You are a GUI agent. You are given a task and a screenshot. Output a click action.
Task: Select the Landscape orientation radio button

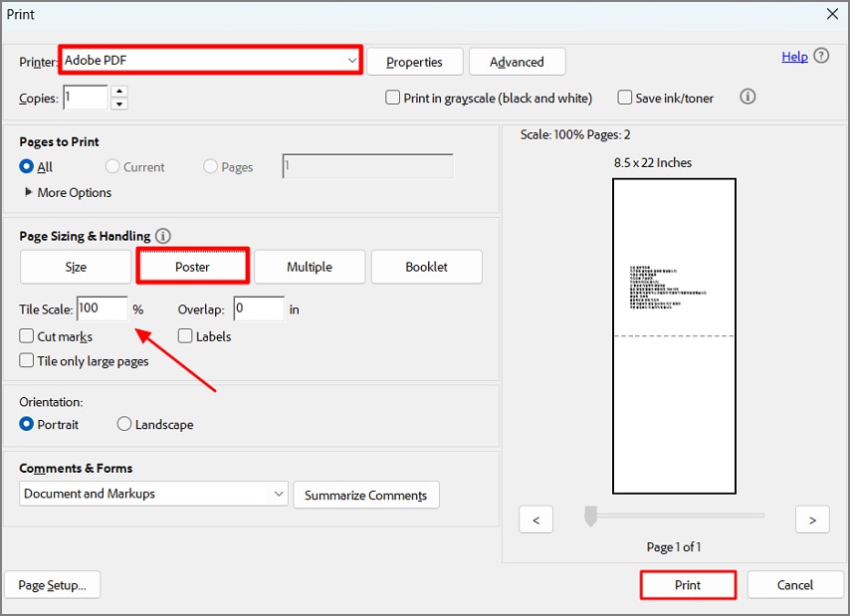pyautogui.click(x=124, y=424)
